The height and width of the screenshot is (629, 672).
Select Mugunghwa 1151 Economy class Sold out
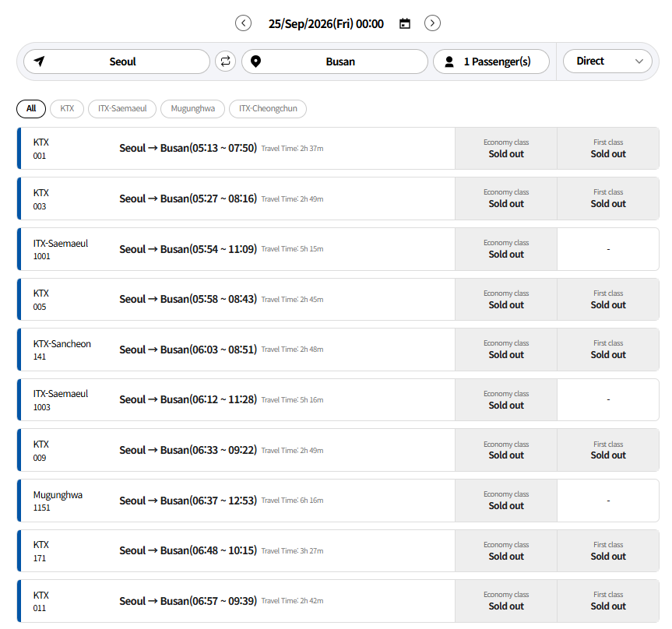[x=506, y=501]
